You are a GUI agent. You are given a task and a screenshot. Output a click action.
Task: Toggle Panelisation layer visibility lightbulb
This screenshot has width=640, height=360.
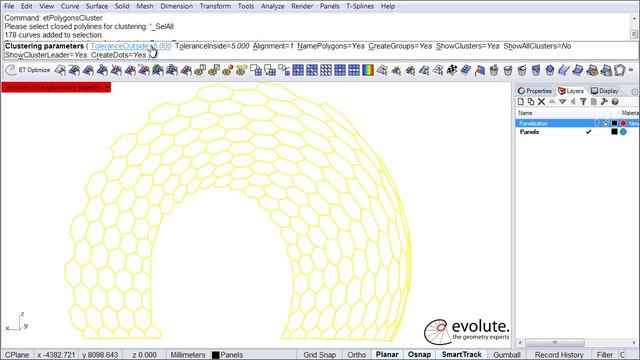coord(597,123)
